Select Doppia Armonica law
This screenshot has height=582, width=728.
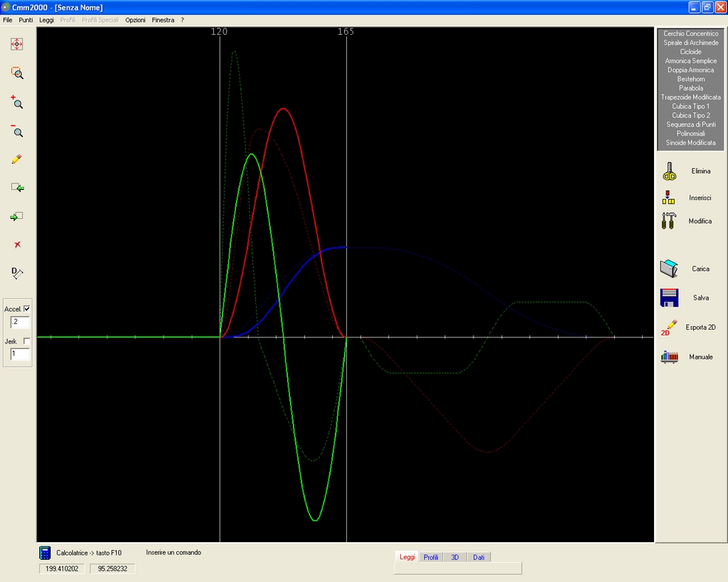click(x=690, y=70)
